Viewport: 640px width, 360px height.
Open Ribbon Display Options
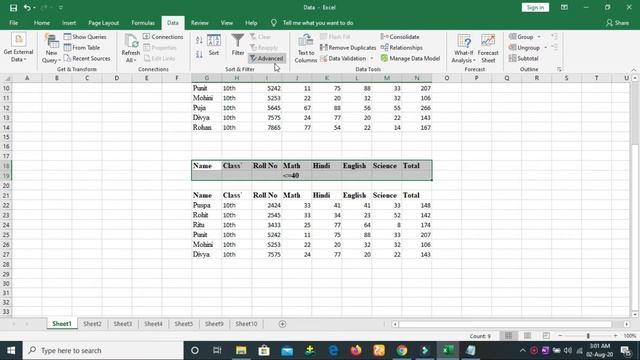(564, 7)
